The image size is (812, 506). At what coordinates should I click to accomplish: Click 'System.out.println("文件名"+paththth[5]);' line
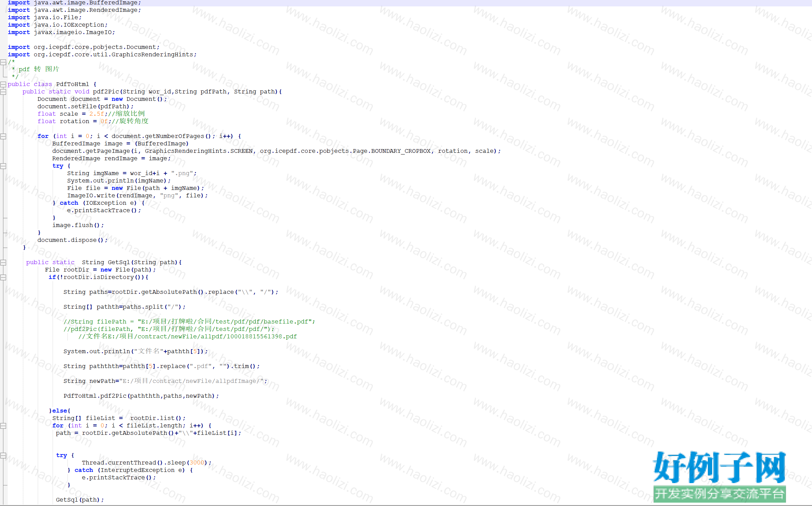click(136, 352)
